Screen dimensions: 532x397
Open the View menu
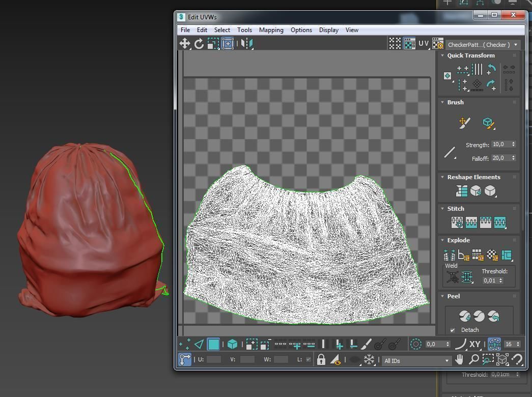click(x=352, y=30)
